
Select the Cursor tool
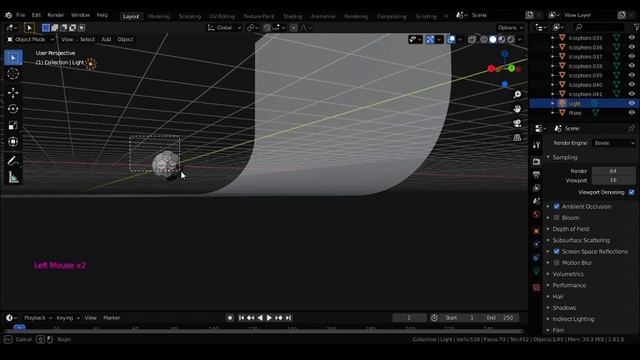tap(13, 74)
